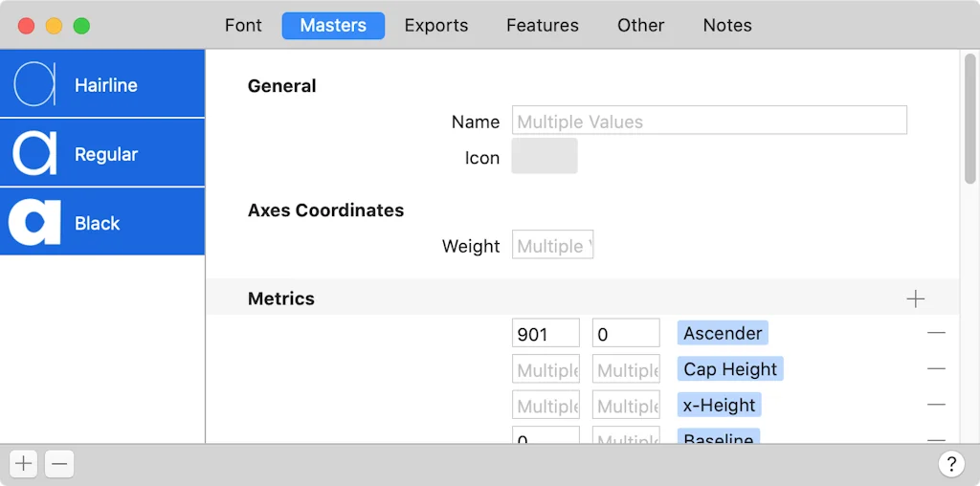
Task: Add a new master with bottom plus button
Action: [24, 465]
